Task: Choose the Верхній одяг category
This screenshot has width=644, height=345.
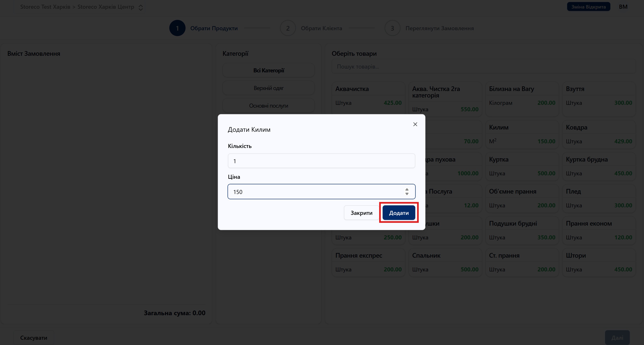Action: pos(268,88)
